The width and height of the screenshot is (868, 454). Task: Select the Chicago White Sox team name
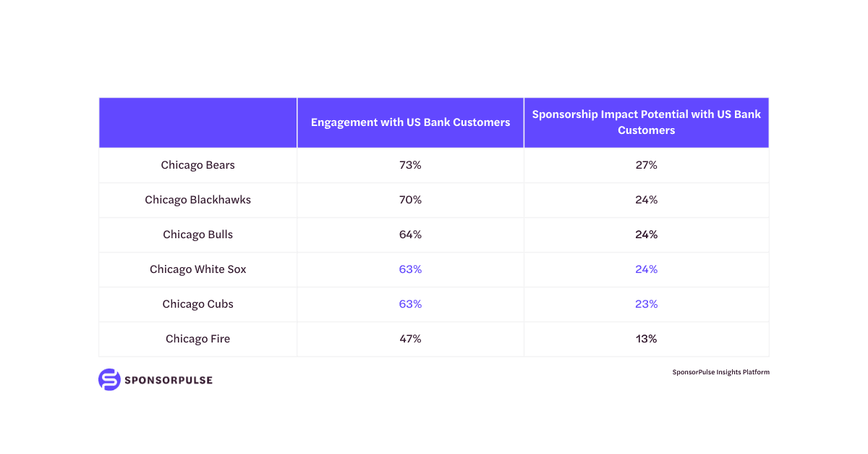coord(197,269)
